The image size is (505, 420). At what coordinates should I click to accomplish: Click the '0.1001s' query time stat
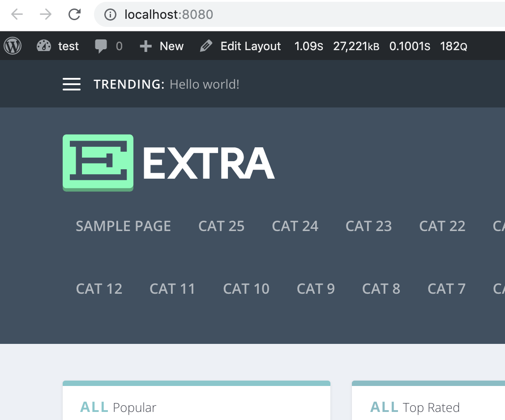click(x=410, y=47)
